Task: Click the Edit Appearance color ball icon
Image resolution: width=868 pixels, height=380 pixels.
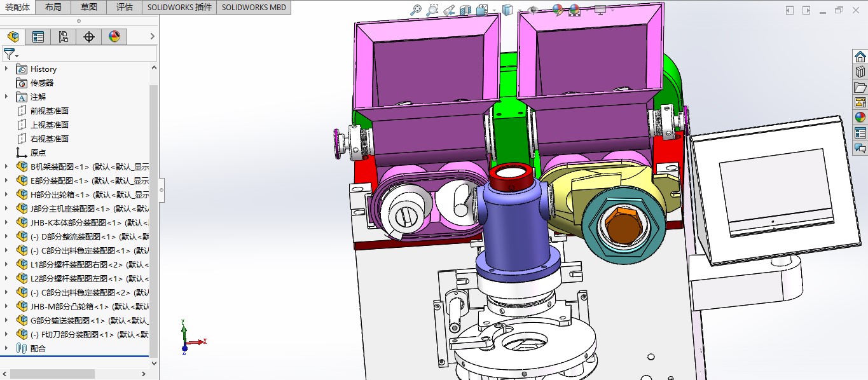Action: [x=558, y=10]
